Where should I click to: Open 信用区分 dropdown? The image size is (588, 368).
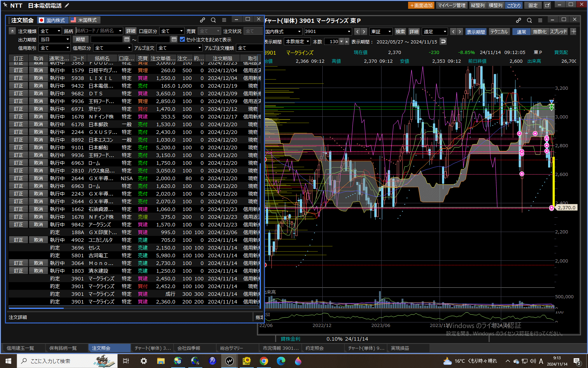112,48
